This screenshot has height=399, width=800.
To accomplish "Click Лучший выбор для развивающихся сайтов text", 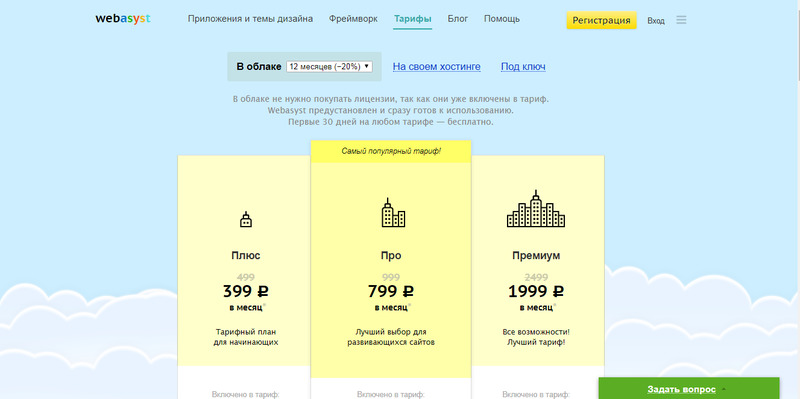I will click(391, 337).
